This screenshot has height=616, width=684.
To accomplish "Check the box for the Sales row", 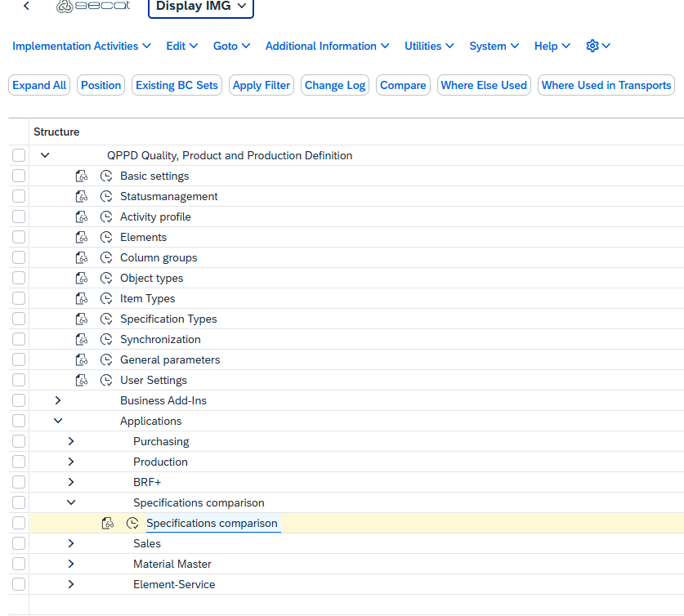I will coord(19,543).
